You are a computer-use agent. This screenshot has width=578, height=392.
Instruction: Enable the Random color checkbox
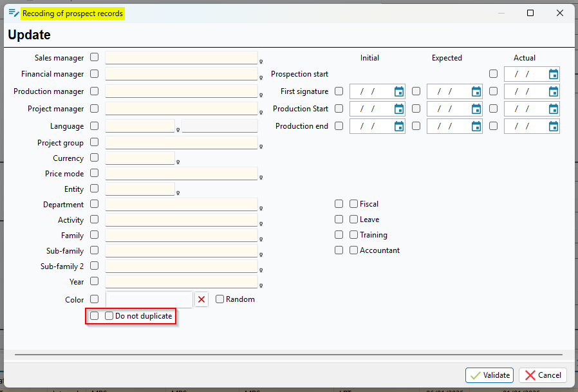pyautogui.click(x=220, y=299)
